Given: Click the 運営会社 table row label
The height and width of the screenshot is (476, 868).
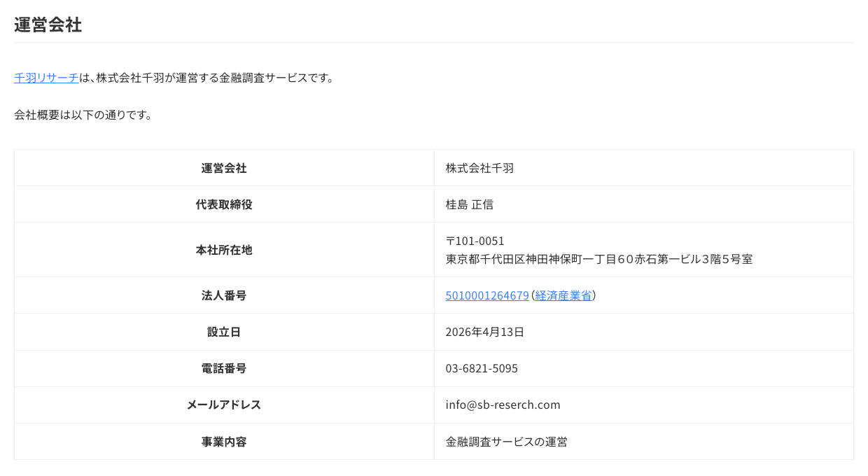Looking at the screenshot, I should [x=224, y=168].
